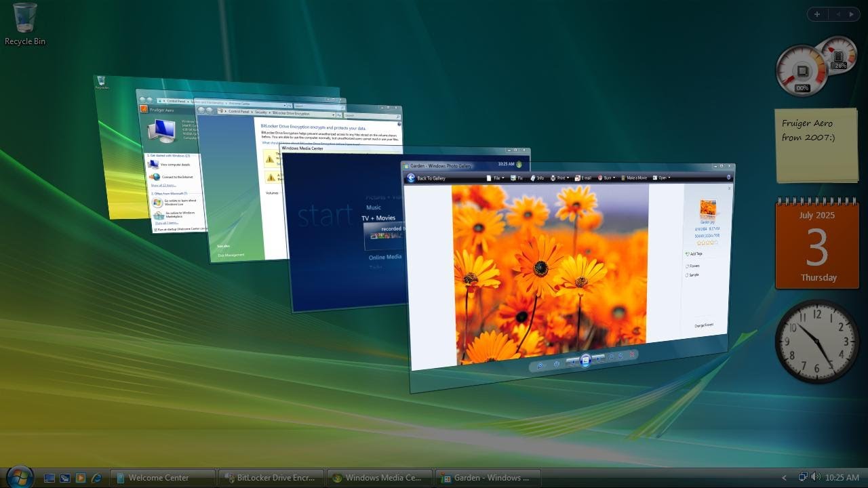This screenshot has height=488, width=868.
Task: Launch Windows Media Player from Quick Launch
Action: [81, 478]
